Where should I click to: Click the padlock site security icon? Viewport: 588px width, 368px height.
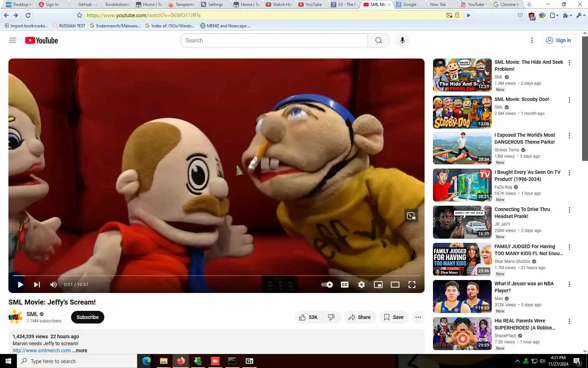457,15
